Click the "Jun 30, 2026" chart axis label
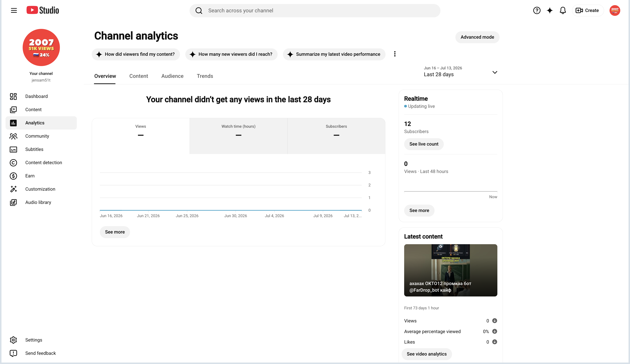Screen dimensions: 630x364 click(235, 216)
